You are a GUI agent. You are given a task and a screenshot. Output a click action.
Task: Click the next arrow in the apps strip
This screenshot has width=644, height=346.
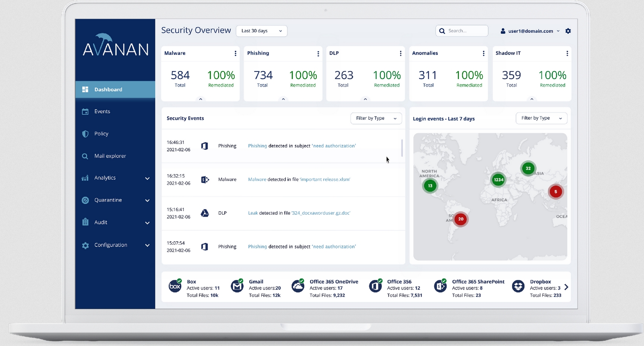pyautogui.click(x=566, y=287)
